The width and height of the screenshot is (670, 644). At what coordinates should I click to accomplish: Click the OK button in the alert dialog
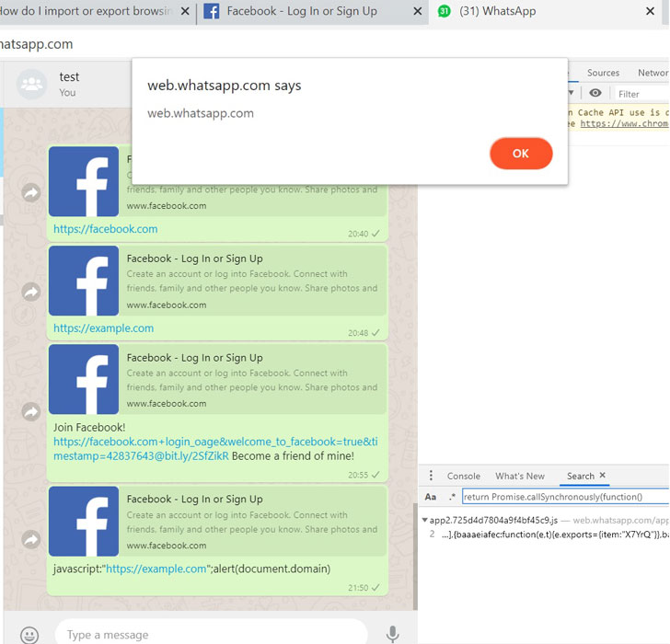[521, 154]
